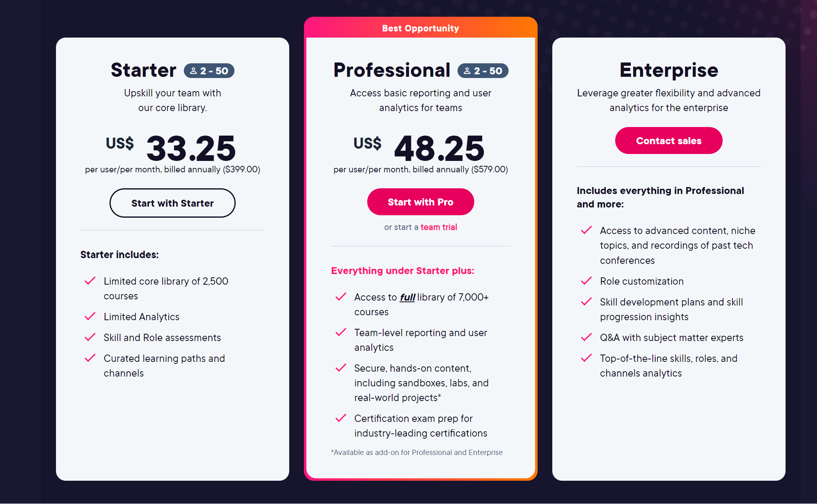
Task: Open the team trial link
Action: (x=439, y=227)
